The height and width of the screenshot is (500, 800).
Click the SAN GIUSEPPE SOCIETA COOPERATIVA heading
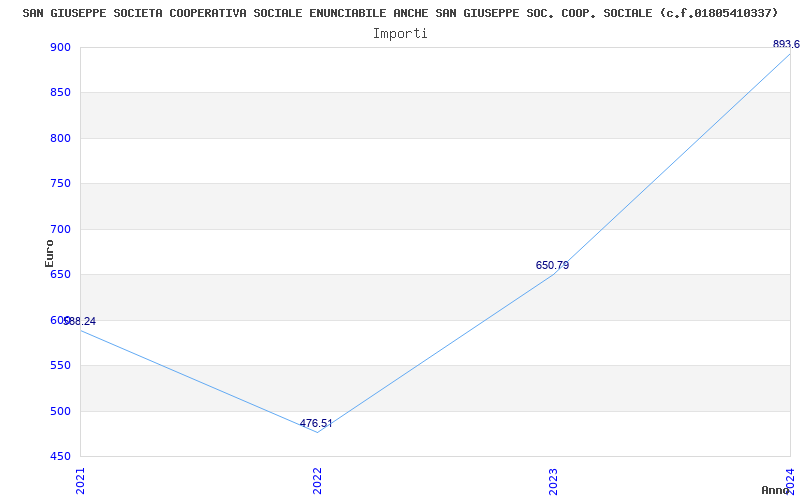click(401, 13)
